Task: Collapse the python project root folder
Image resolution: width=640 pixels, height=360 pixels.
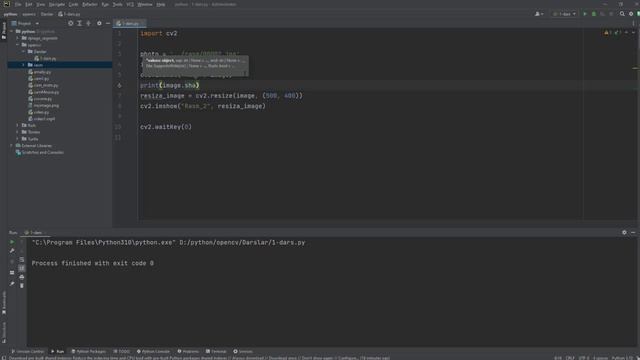Action: coord(12,31)
